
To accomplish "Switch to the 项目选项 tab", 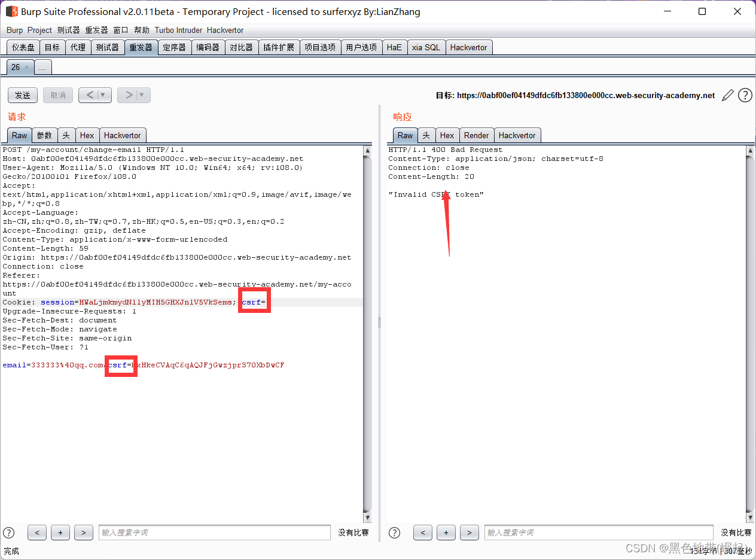I will [x=320, y=47].
